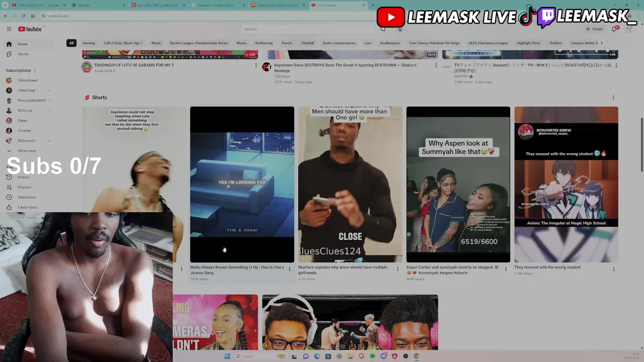
Task: Play the Why Aspen look at Summyah short
Action: tap(458, 185)
